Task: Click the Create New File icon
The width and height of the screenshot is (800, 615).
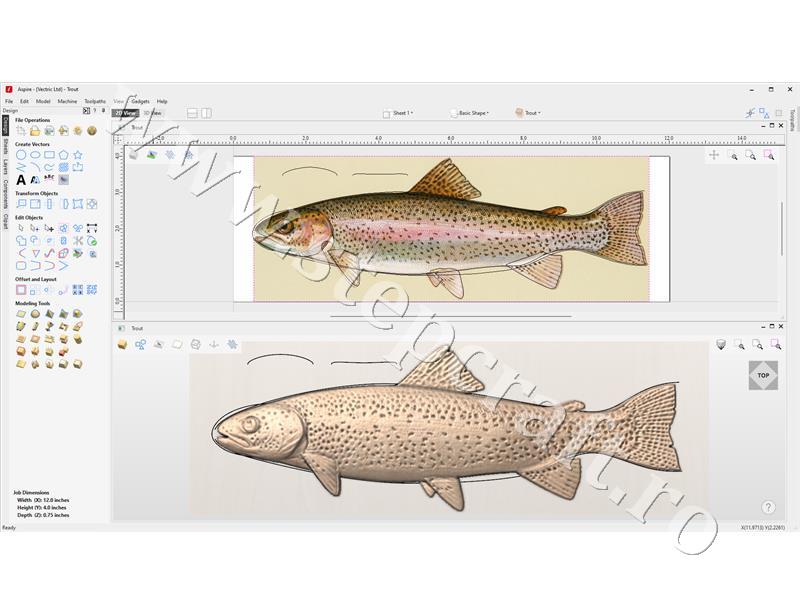Action: [21, 131]
